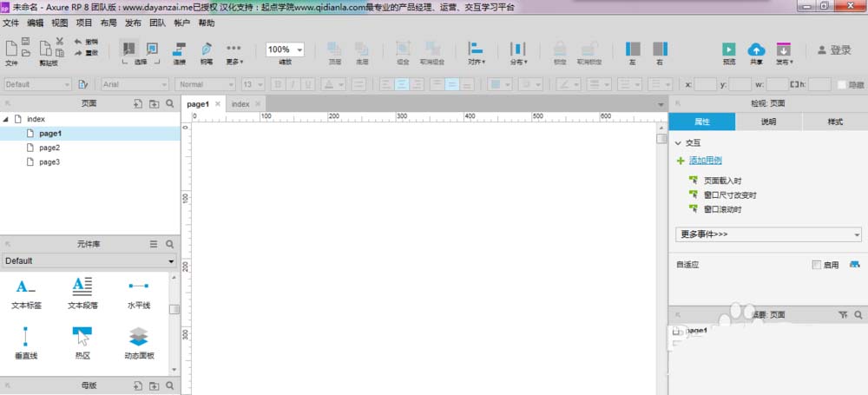Open the fill color picker
This screenshot has height=395, width=868.
(499, 84)
